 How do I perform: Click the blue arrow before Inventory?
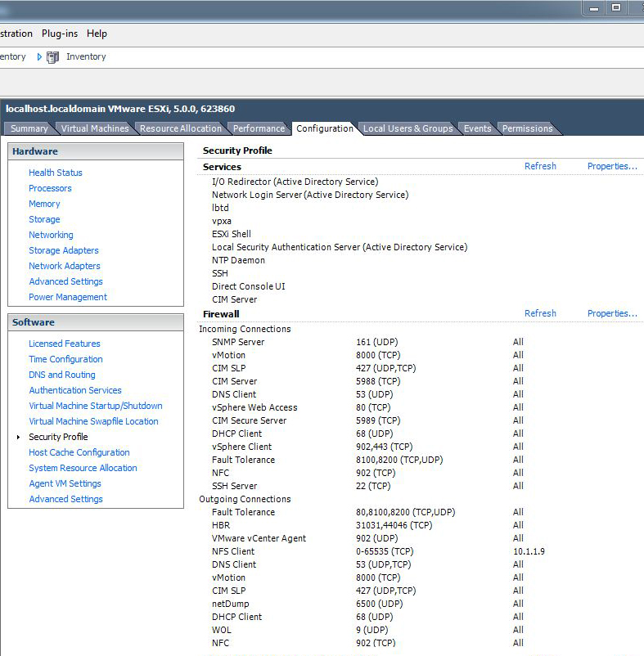[39, 56]
